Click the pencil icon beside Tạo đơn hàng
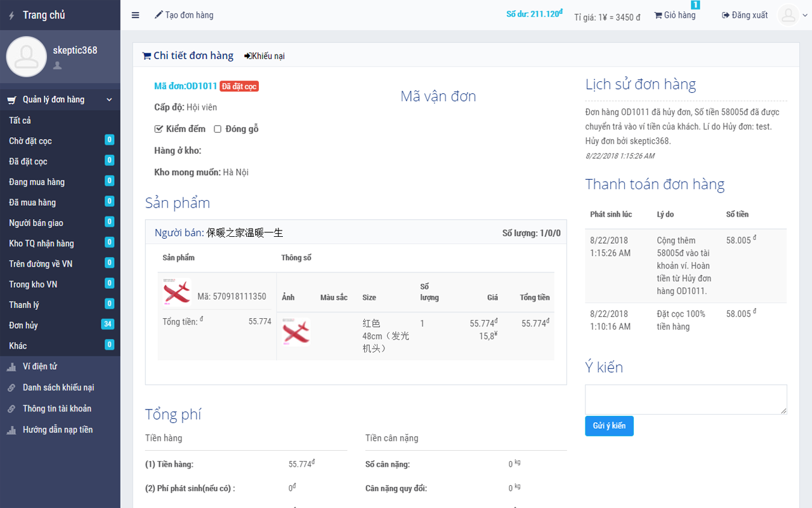Image resolution: width=812 pixels, height=508 pixels. click(x=159, y=15)
